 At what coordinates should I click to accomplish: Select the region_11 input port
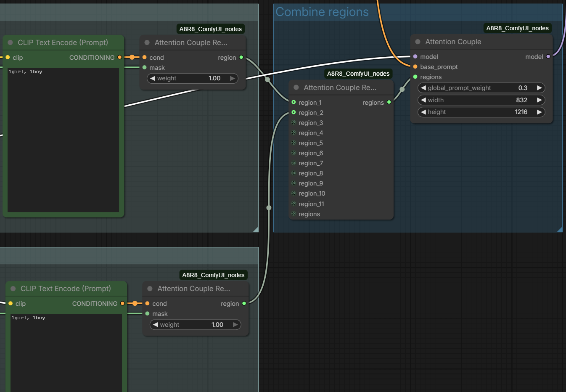pos(294,204)
